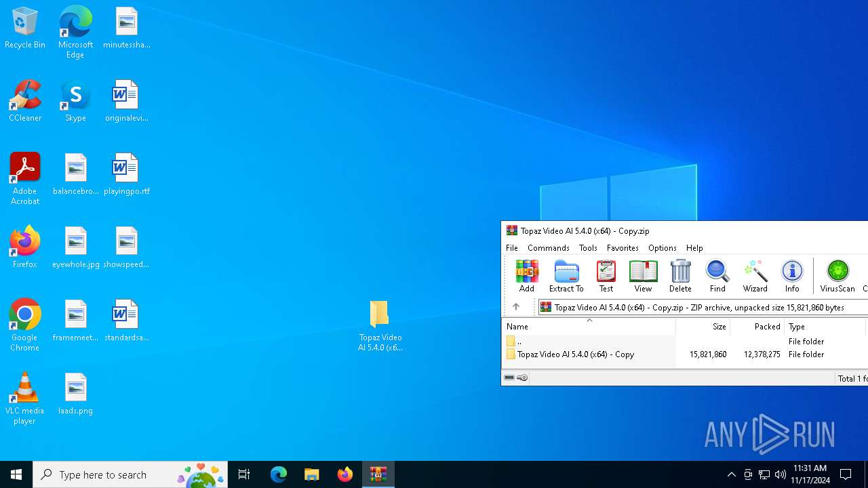Select the originalevi Word document

pos(127,101)
